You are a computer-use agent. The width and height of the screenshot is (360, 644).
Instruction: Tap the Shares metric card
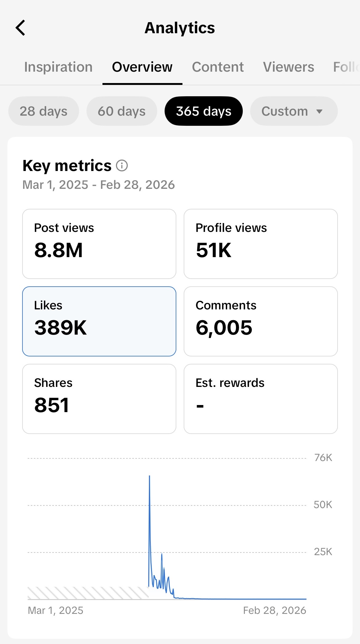(99, 399)
